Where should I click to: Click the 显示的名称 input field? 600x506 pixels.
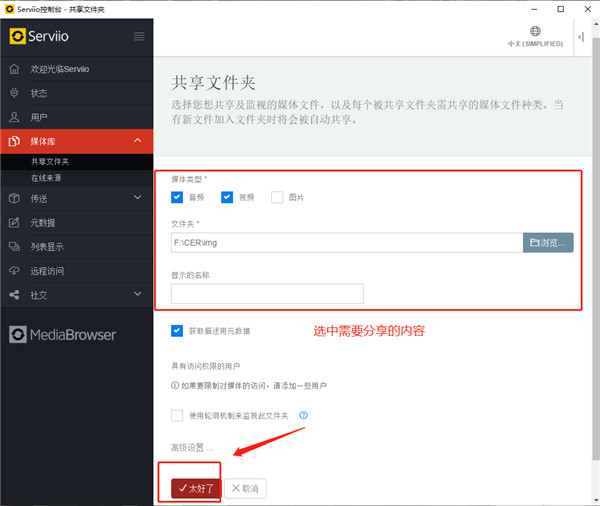pos(267,294)
